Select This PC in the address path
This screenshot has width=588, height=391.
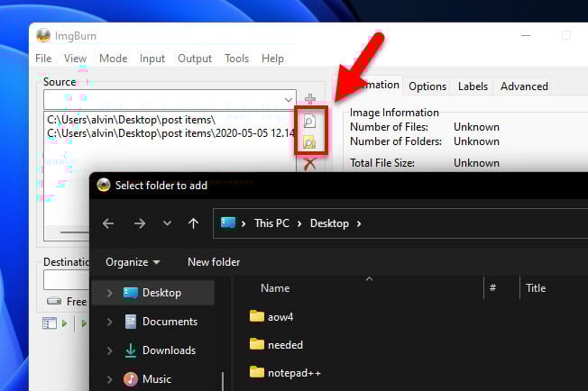271,223
